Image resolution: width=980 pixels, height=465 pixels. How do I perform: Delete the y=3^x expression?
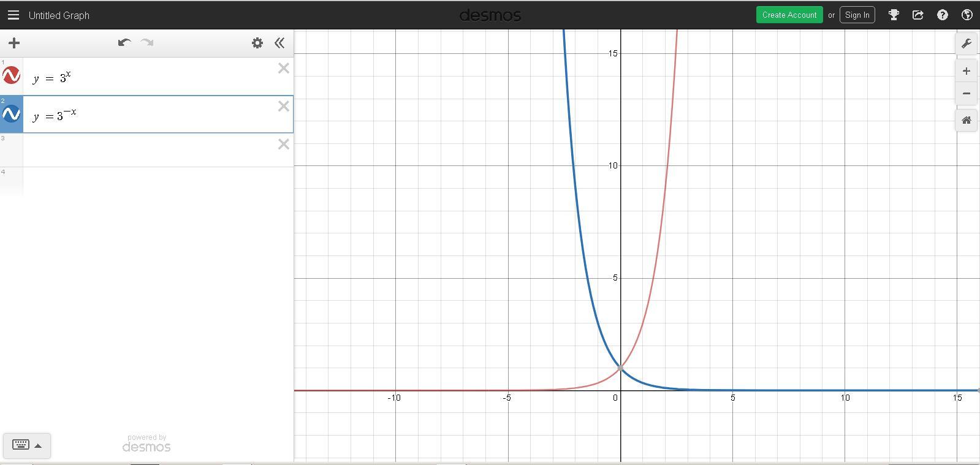(x=283, y=69)
